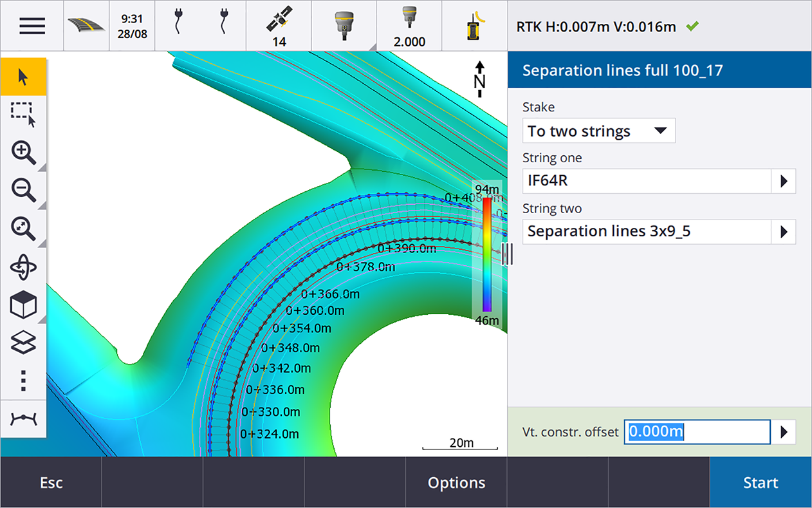Image resolution: width=812 pixels, height=508 pixels.
Task: Open the Stake method dropdown
Action: 598,131
